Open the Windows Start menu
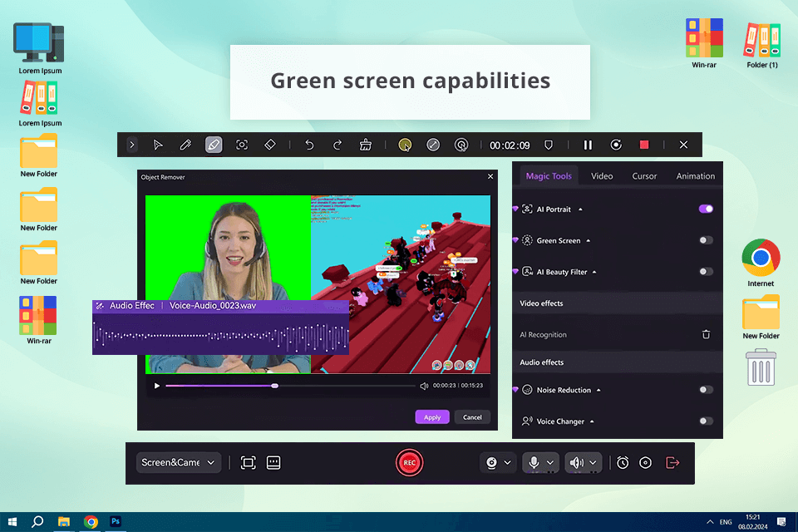The width and height of the screenshot is (798, 532). tap(12, 522)
